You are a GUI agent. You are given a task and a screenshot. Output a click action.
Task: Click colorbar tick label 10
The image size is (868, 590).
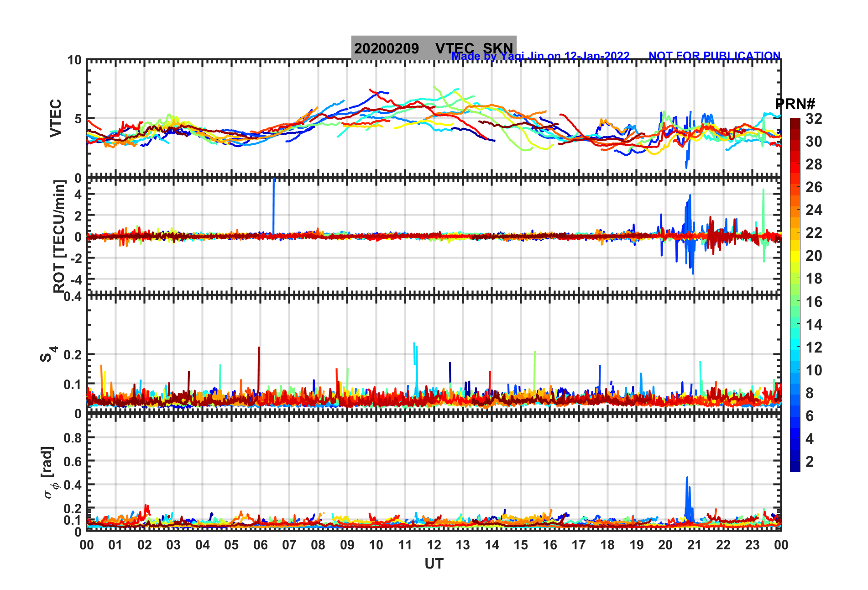click(814, 370)
